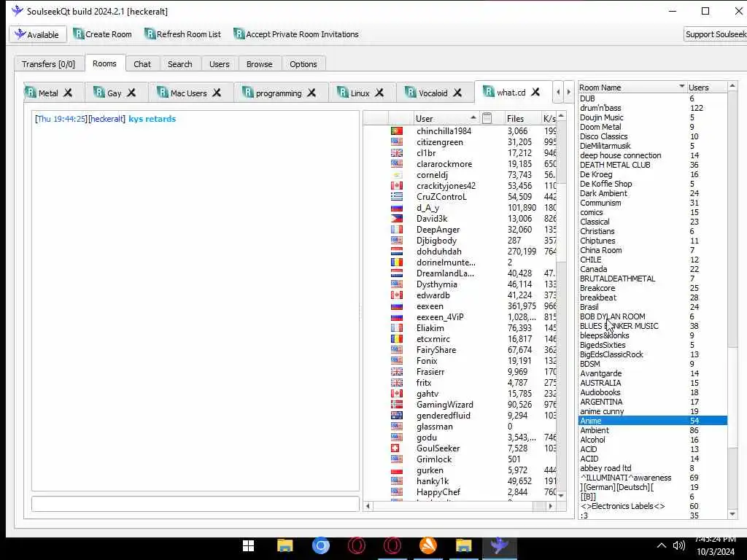Select the Breakcore room
This screenshot has height=560, width=747.
[x=653, y=288]
